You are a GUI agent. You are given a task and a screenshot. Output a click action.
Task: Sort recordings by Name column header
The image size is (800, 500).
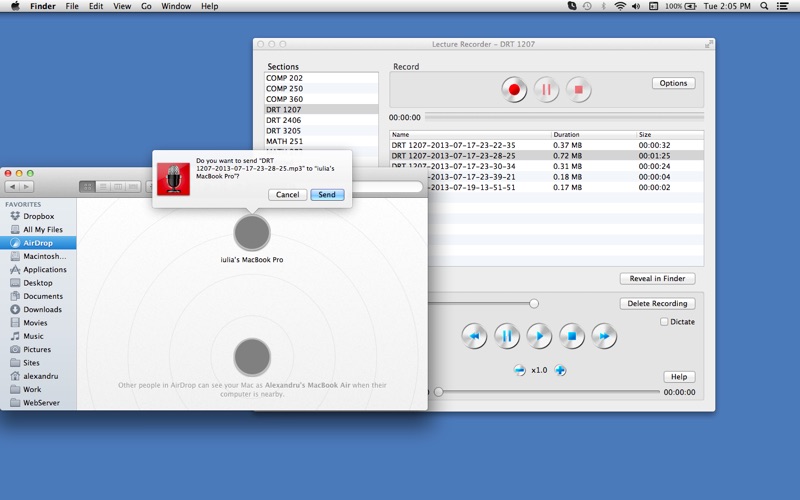pyautogui.click(x=470, y=135)
